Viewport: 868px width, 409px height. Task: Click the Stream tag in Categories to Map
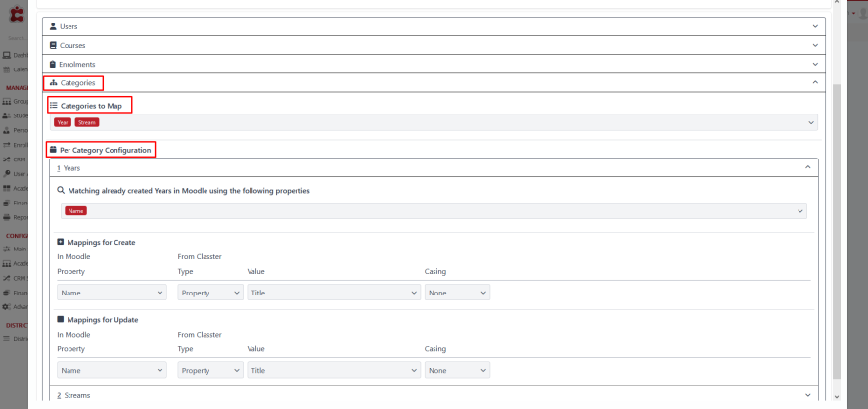(87, 122)
